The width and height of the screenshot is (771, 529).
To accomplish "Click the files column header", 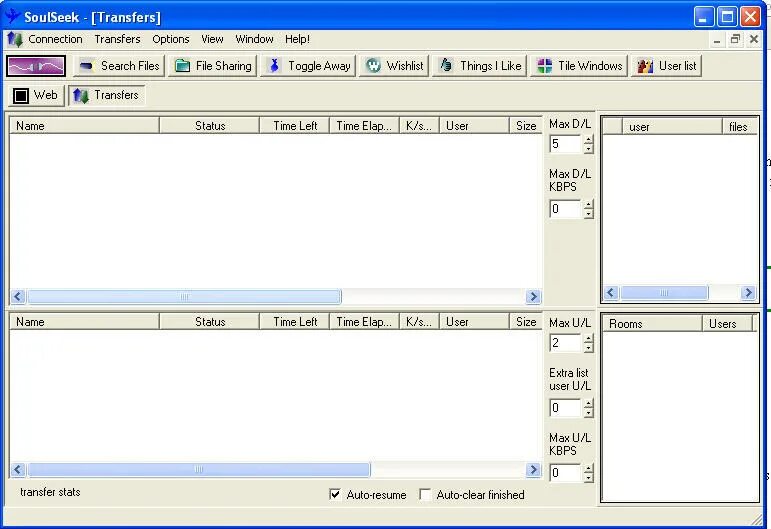I will pos(740,127).
